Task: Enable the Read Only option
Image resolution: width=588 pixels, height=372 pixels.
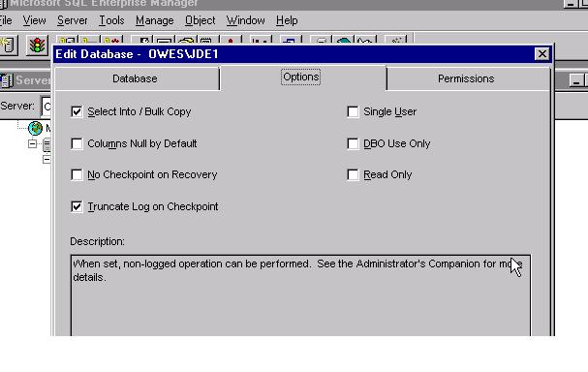Action: pyautogui.click(x=353, y=174)
